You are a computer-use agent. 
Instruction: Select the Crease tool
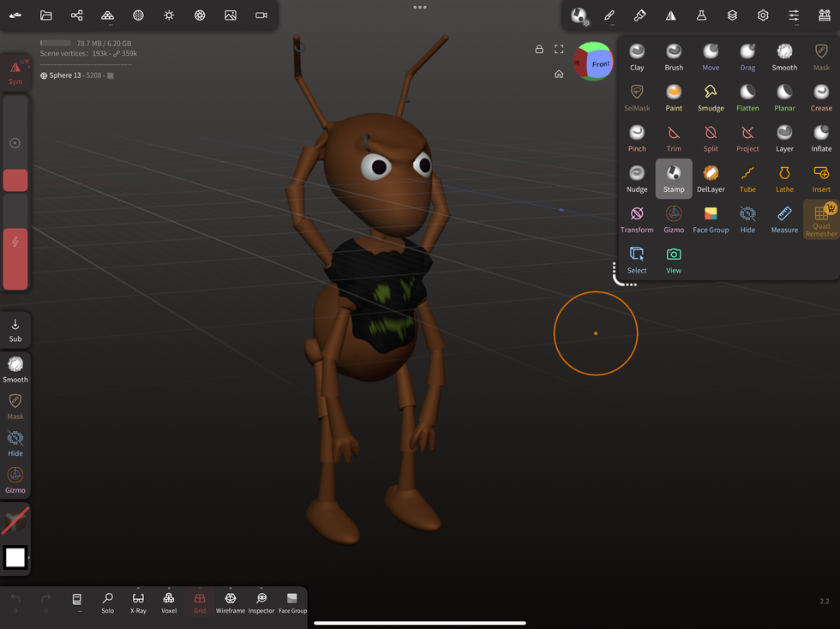tap(821, 98)
